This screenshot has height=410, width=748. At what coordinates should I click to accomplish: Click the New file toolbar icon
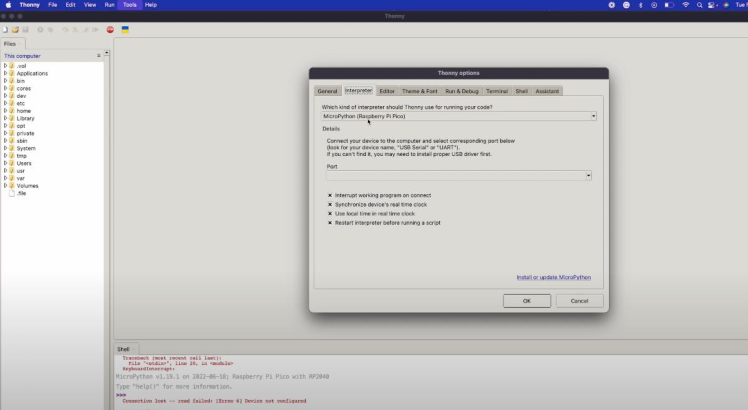point(5,30)
